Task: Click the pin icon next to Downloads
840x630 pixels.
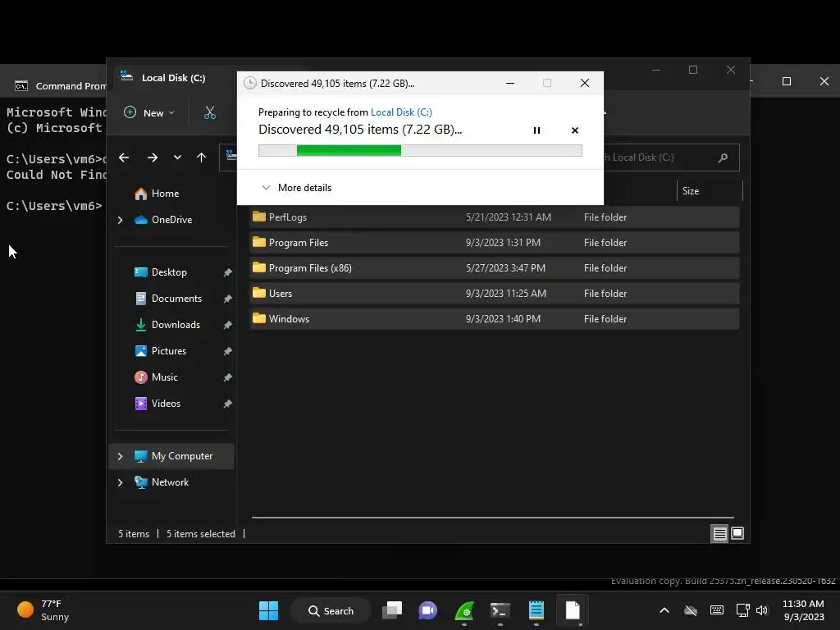Action: (x=228, y=325)
